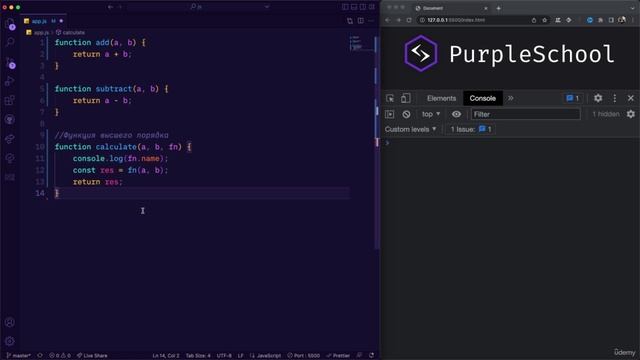Bookmark this page with star icon
640x360 pixels.
(544, 20)
